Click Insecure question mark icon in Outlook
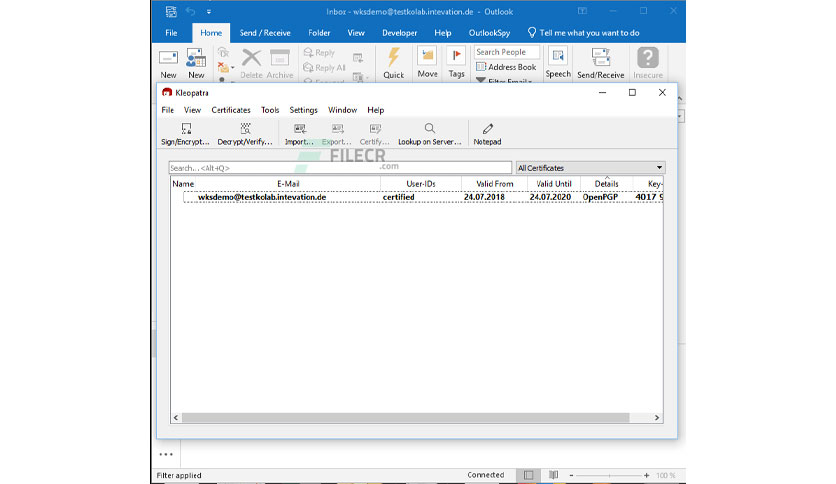 click(x=648, y=57)
